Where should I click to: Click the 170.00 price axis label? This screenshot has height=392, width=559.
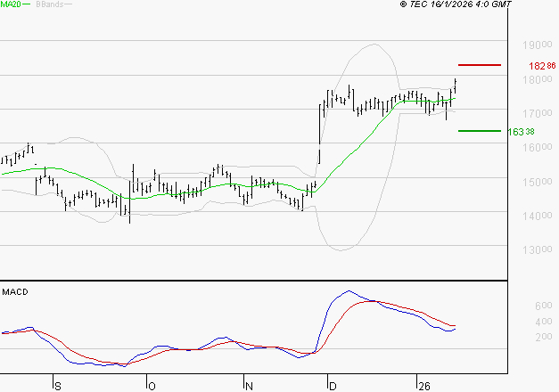coord(538,113)
